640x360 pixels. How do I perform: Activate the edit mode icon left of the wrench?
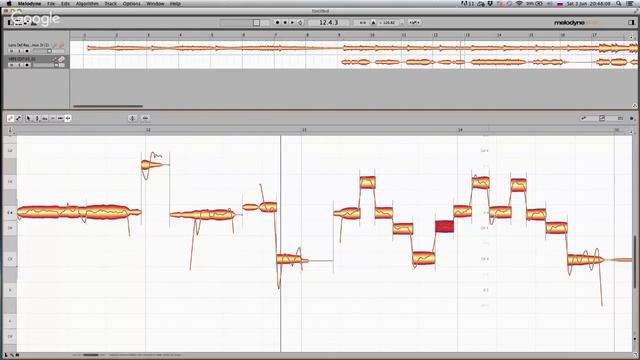pyautogui.click(x=11, y=118)
